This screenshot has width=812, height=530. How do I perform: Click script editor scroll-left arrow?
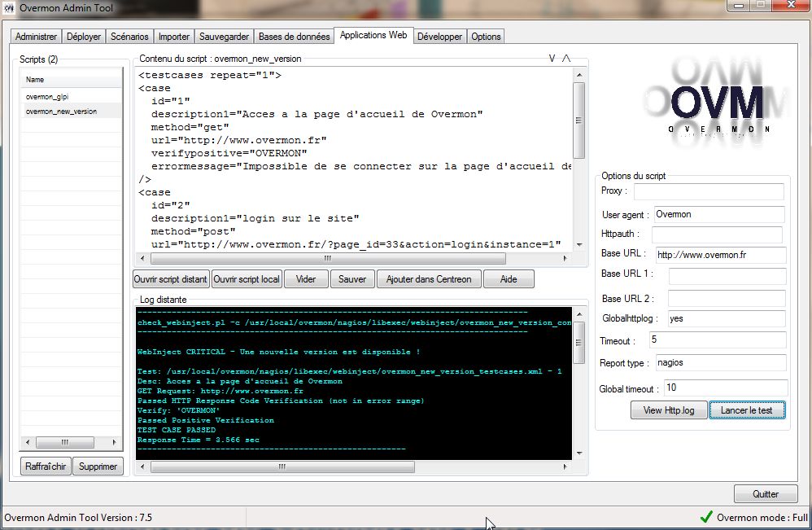point(143,258)
